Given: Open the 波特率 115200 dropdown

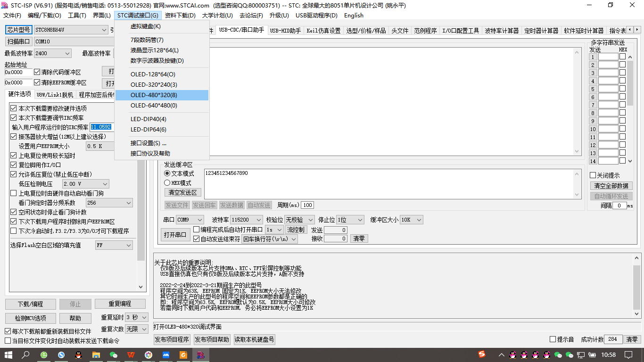Looking at the screenshot, I should 247,220.
